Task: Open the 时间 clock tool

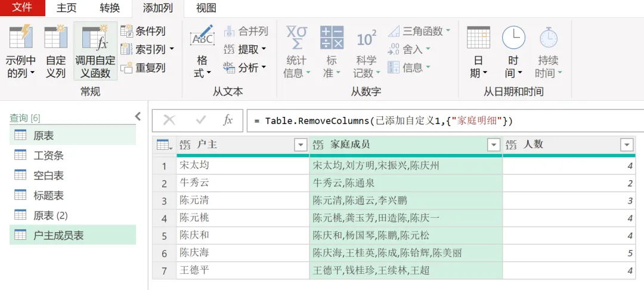Action: (x=513, y=38)
